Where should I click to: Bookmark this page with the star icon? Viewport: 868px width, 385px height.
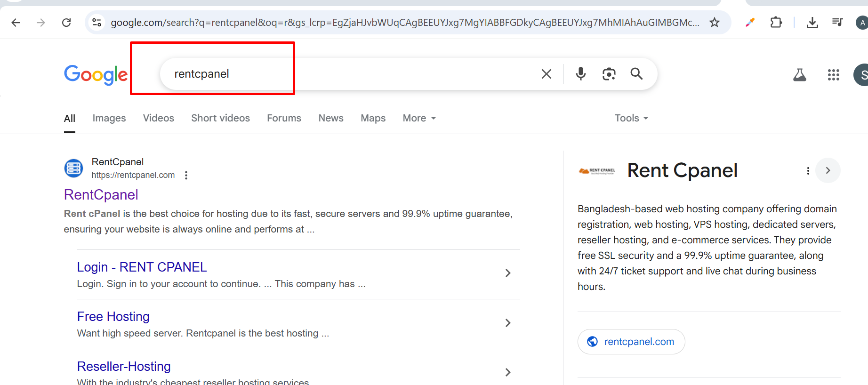point(715,23)
